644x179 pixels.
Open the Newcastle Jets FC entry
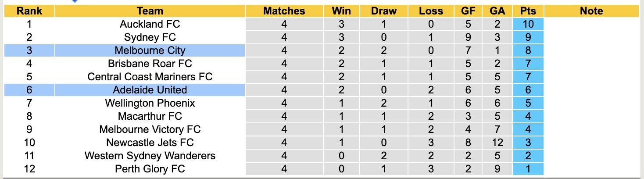point(150,143)
